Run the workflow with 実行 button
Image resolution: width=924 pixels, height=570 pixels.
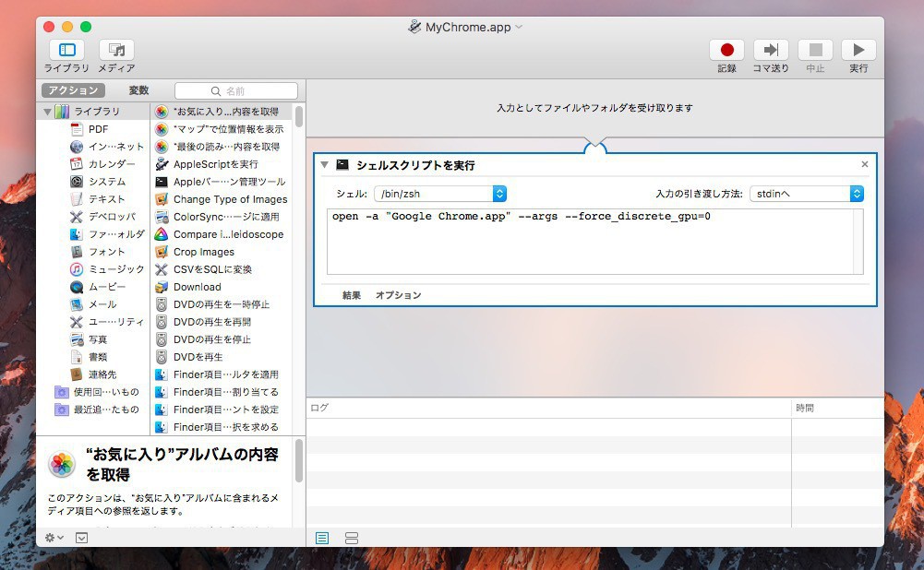[x=858, y=50]
